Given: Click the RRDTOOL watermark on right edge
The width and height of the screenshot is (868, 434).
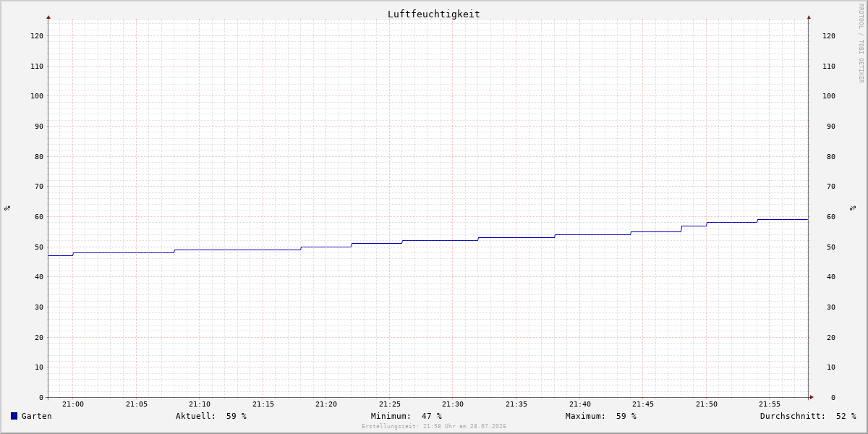Looking at the screenshot, I should (861, 43).
